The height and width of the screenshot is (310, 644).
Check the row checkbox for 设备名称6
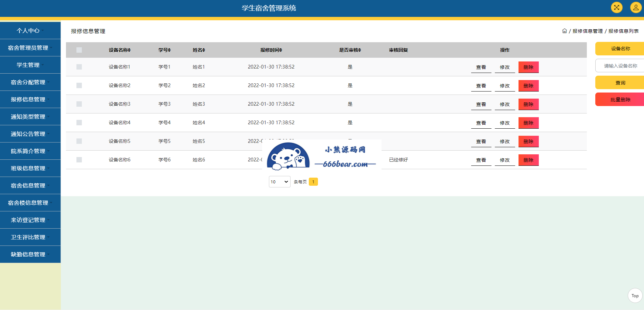(79, 160)
